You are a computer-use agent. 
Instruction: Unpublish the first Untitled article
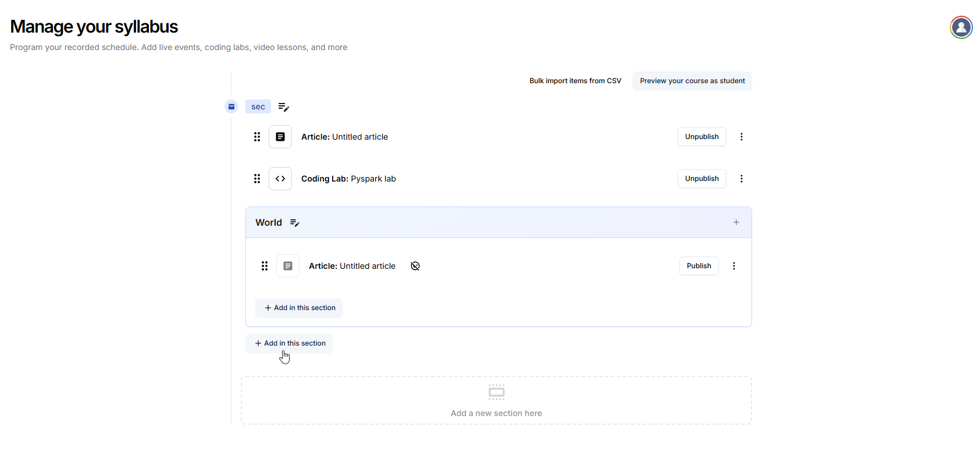[701, 137]
